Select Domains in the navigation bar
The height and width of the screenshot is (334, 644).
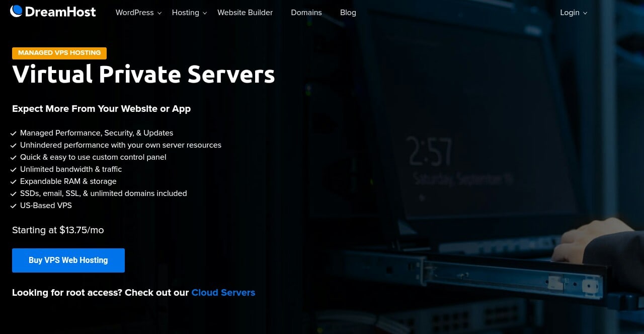[x=306, y=13]
